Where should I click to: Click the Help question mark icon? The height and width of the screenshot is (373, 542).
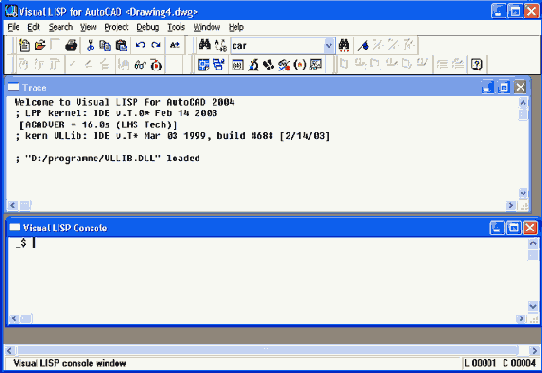tap(476, 64)
